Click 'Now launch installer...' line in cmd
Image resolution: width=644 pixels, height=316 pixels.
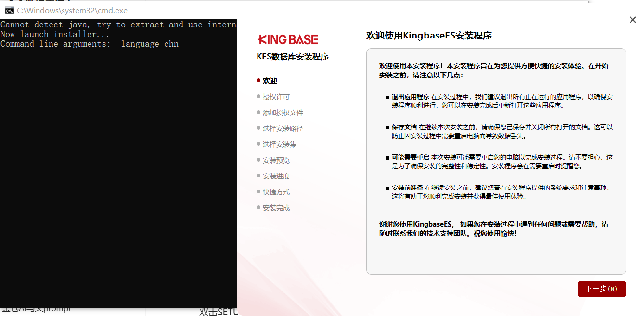55,34
